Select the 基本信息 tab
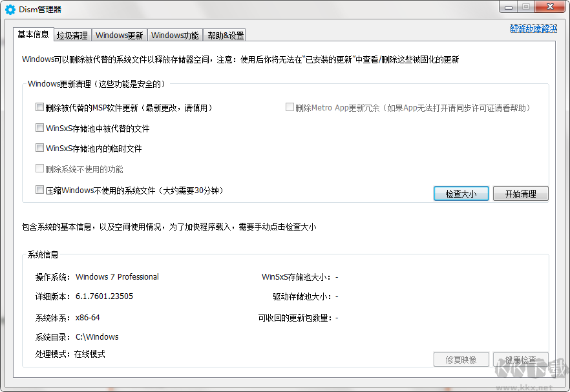Screen dimensions: 570x392 [x=32, y=36]
